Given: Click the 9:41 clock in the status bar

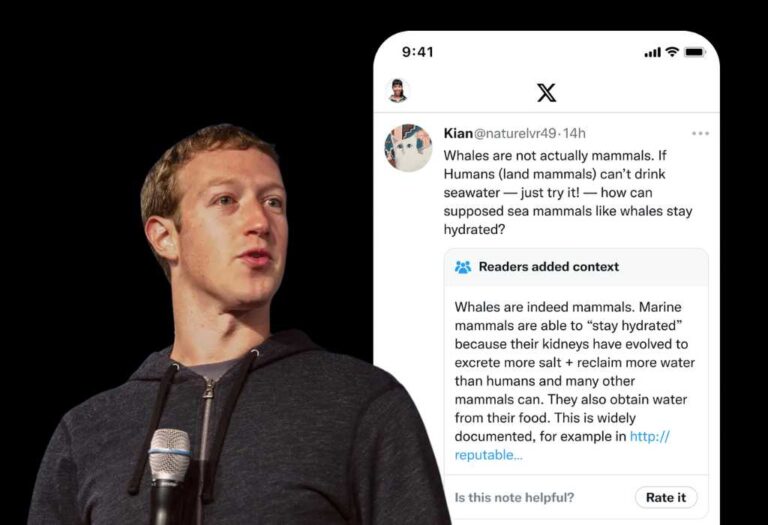Looking at the screenshot, I should click(418, 52).
